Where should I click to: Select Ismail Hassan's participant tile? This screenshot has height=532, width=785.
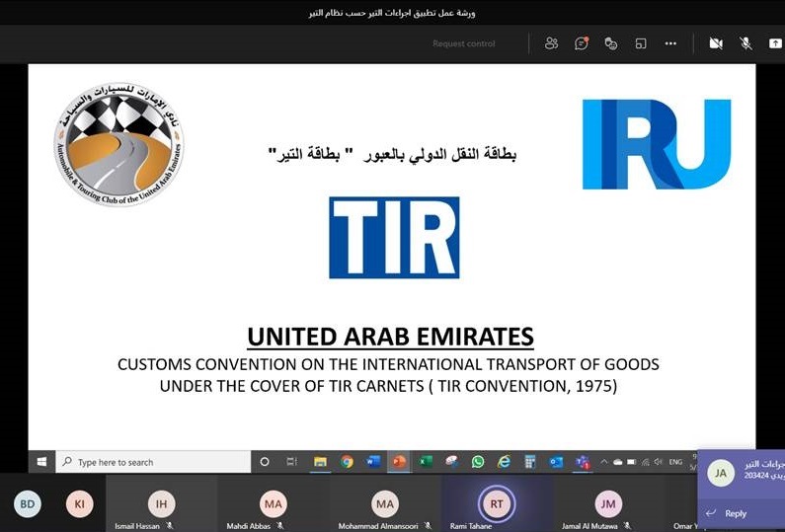(x=161, y=503)
